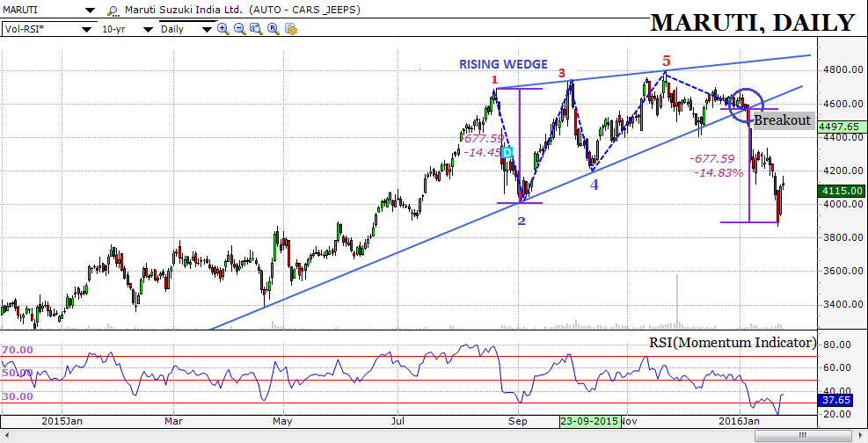Open the 10-yr period dropdown

pos(148,29)
